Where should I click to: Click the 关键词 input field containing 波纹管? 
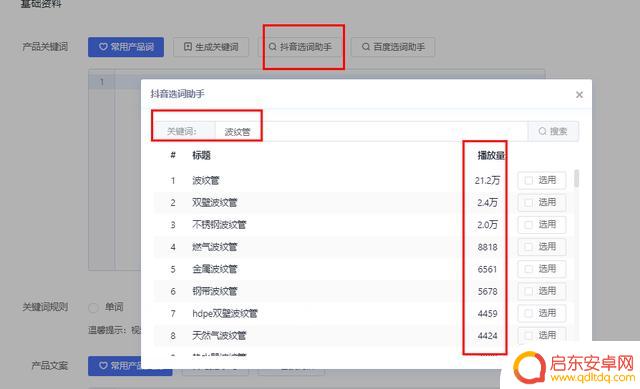[x=371, y=131]
